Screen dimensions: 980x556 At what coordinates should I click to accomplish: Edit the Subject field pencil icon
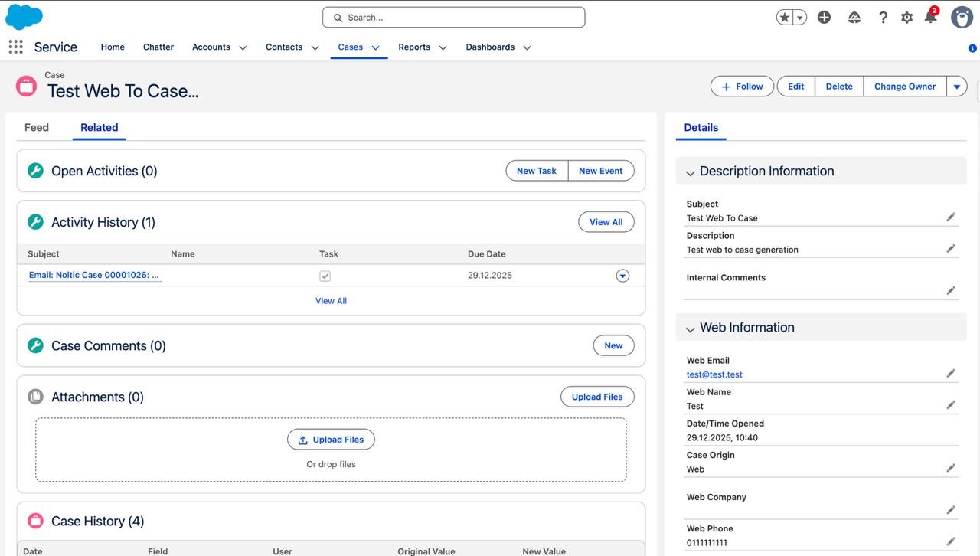[951, 217]
